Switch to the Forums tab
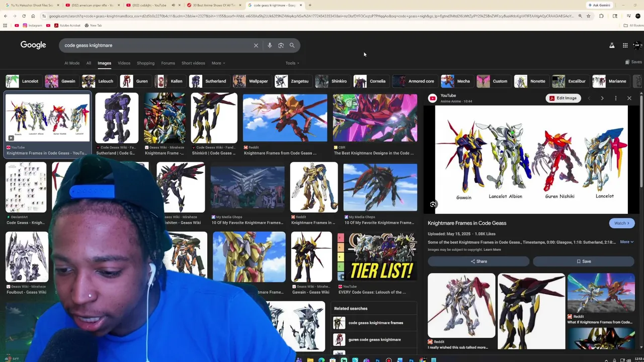The height and width of the screenshot is (362, 644). (168, 63)
